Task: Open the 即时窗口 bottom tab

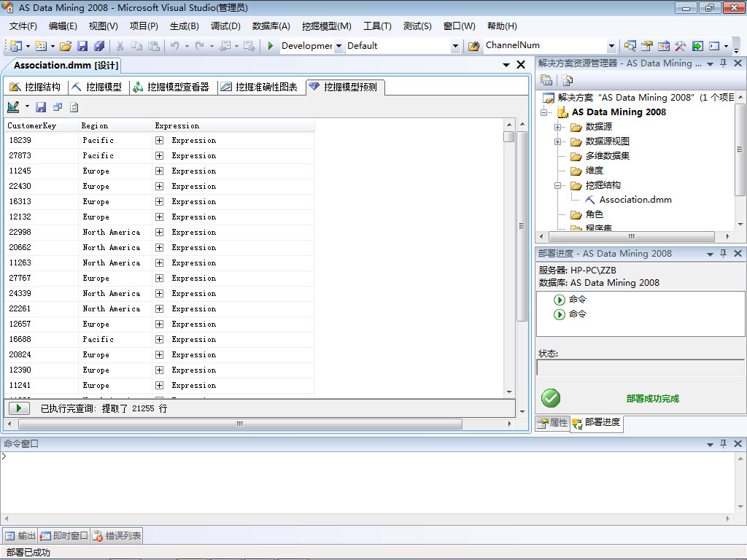Action: click(64, 536)
